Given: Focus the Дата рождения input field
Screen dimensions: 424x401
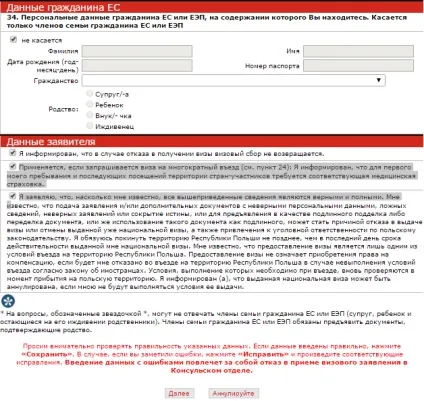Looking at the screenshot, I should [x=137, y=65].
